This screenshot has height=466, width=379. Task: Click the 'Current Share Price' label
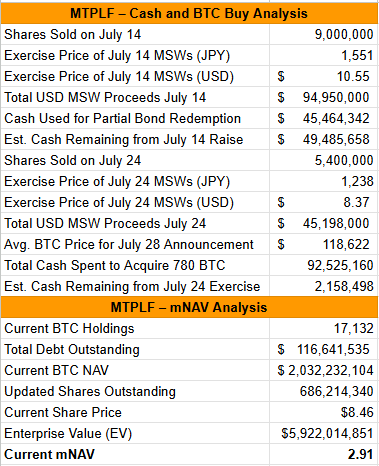click(63, 413)
